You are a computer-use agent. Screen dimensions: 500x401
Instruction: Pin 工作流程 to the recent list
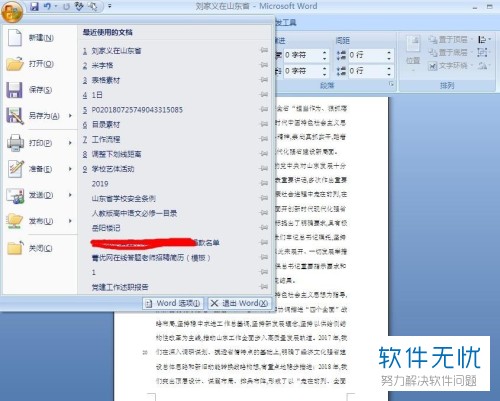click(x=264, y=139)
